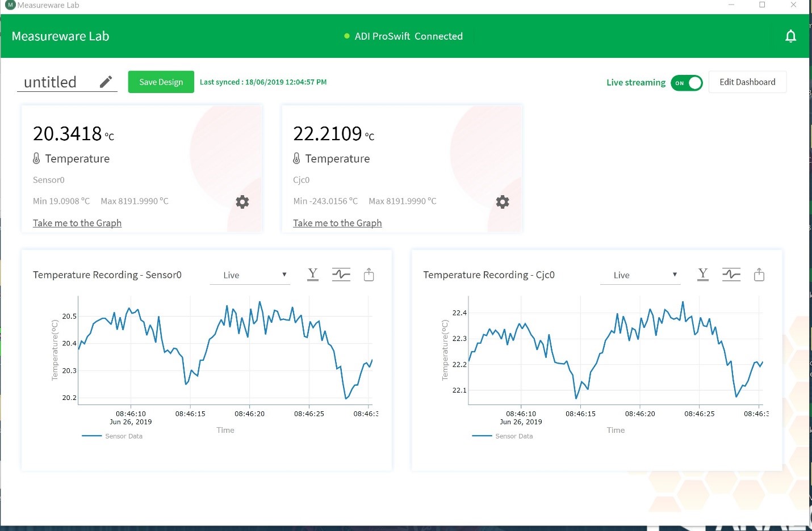Click the untitled dashboard name field
The width and height of the screenshot is (812, 531).
pyautogui.click(x=58, y=82)
